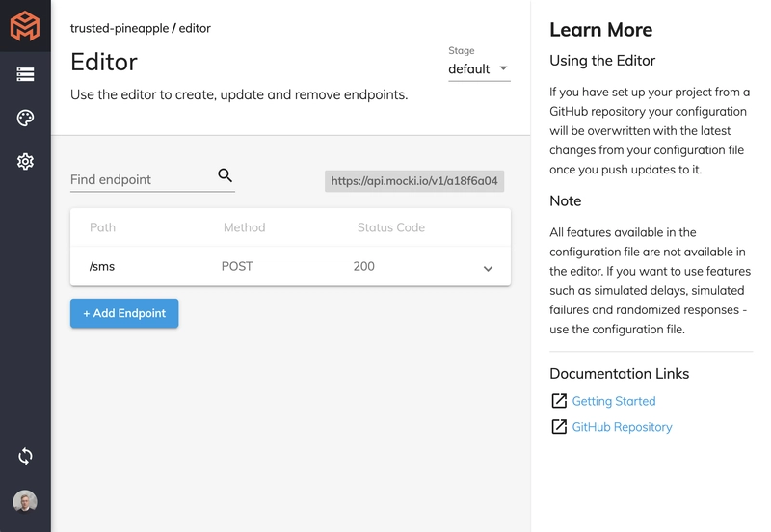Click the Editor page heading
The width and height of the screenshot is (771, 532).
pyautogui.click(x=104, y=62)
